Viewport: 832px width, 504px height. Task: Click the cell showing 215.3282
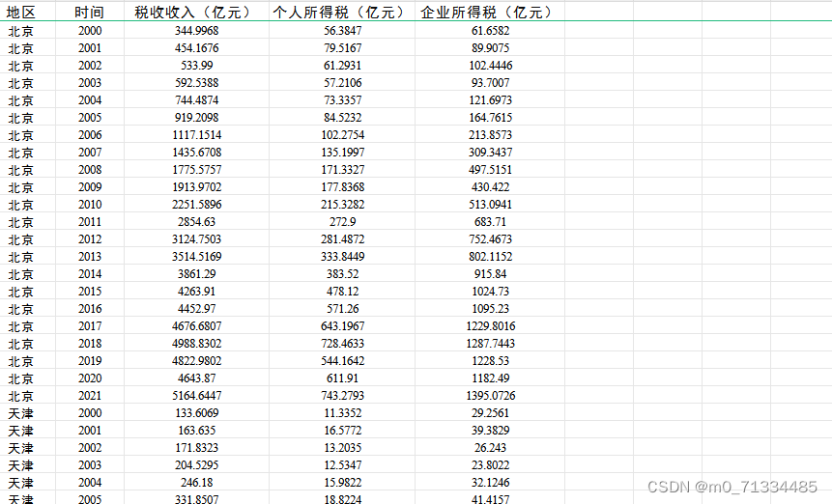point(343,205)
